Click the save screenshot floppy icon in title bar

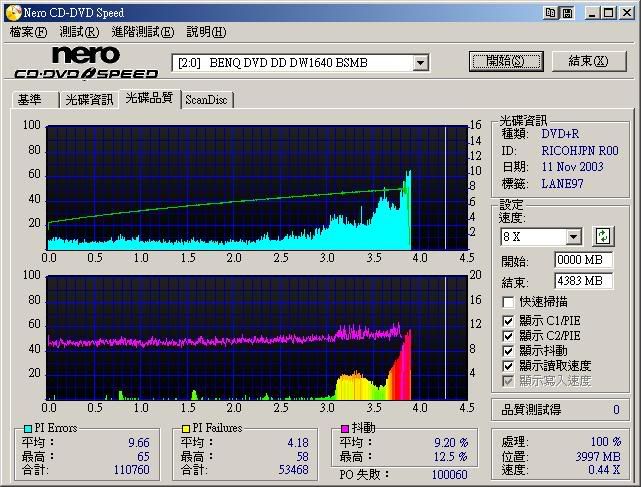[x=567, y=13]
